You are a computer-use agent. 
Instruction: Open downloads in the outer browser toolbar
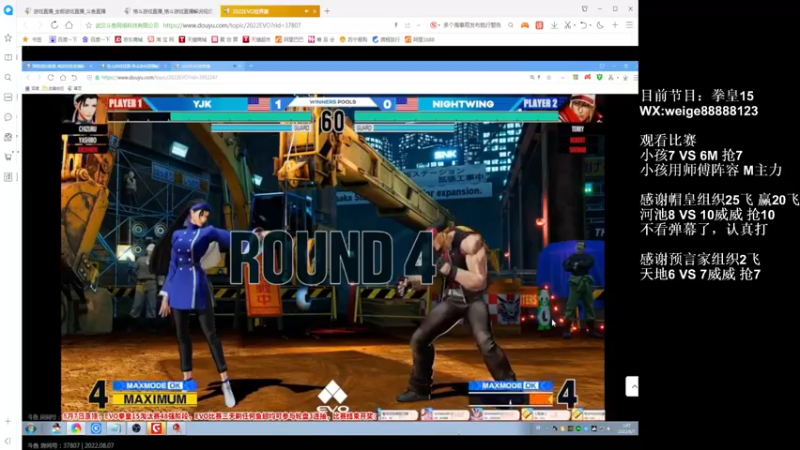[554, 25]
